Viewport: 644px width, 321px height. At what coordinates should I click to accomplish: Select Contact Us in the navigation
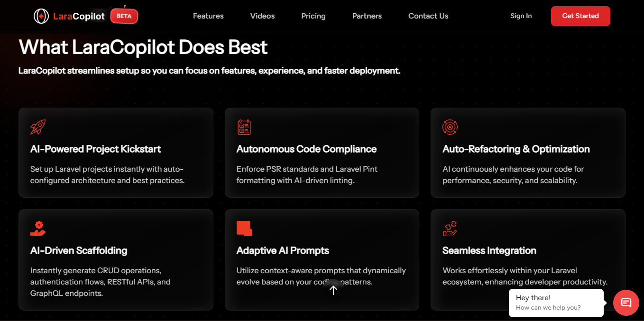pyautogui.click(x=428, y=16)
